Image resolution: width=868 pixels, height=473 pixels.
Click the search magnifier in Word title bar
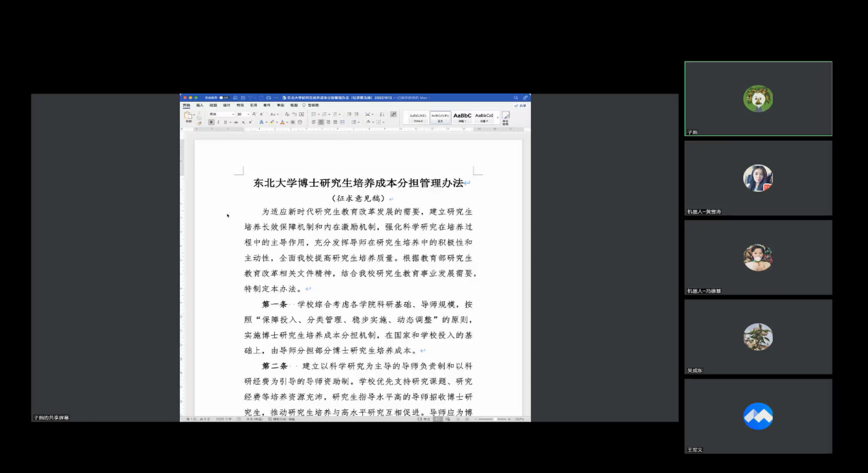pyautogui.click(x=516, y=98)
